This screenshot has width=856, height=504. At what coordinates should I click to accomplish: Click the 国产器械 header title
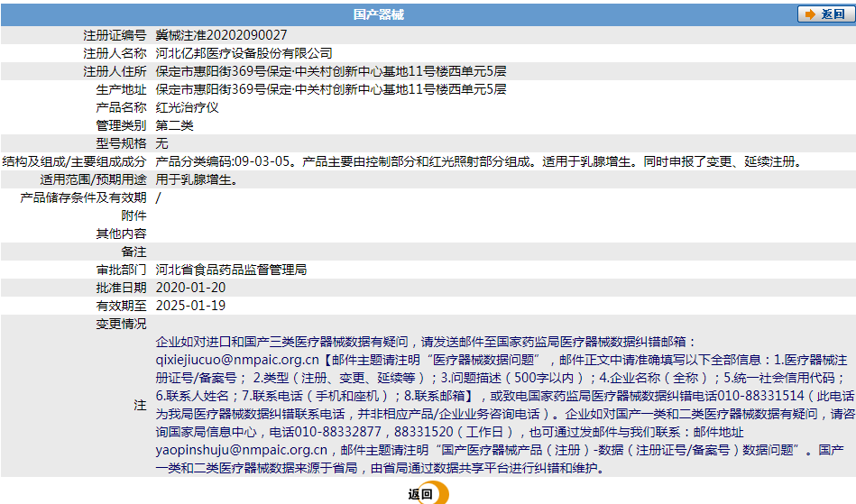378,14
